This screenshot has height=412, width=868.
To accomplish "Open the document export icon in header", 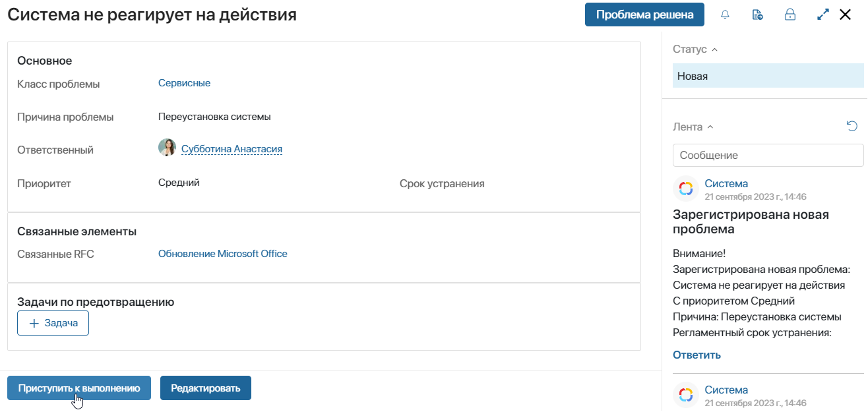I will pos(757,15).
